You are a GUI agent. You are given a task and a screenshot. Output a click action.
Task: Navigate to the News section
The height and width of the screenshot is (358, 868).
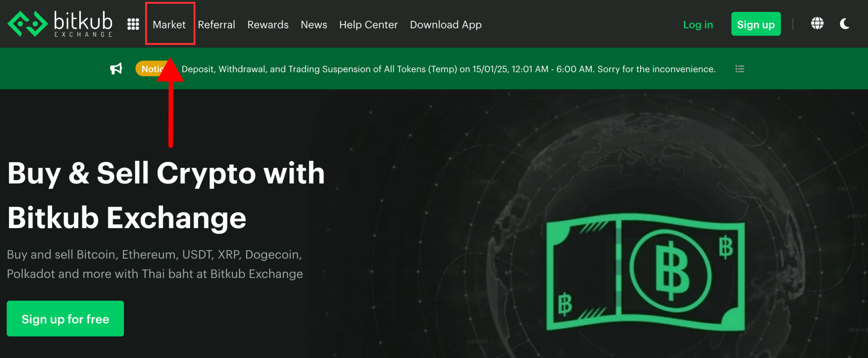pos(314,25)
